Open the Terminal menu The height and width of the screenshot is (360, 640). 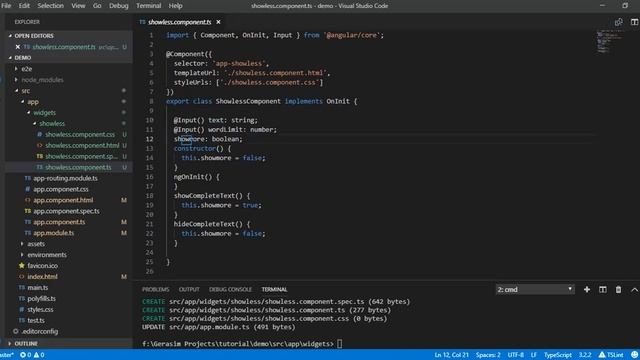149,6
